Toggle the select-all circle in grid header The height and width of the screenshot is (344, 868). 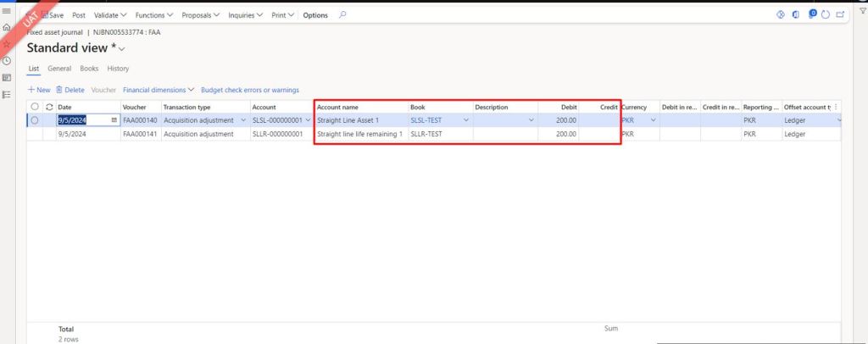35,107
